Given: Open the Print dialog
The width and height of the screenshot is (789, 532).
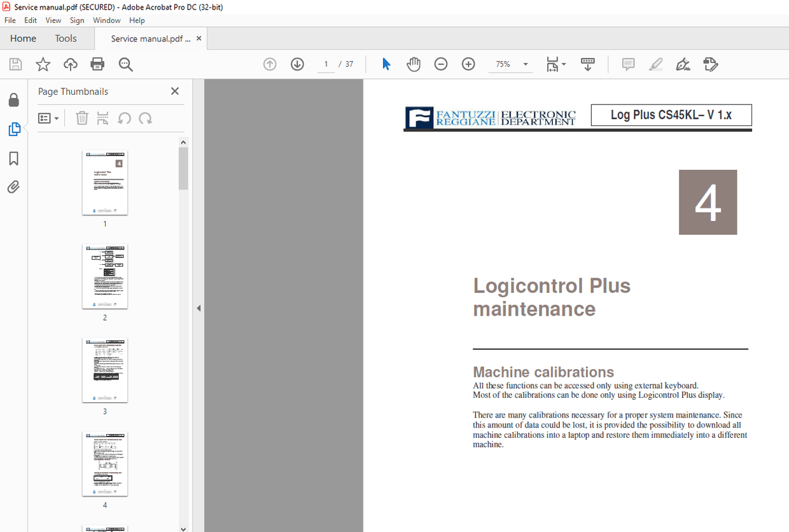Looking at the screenshot, I should tap(96, 64).
